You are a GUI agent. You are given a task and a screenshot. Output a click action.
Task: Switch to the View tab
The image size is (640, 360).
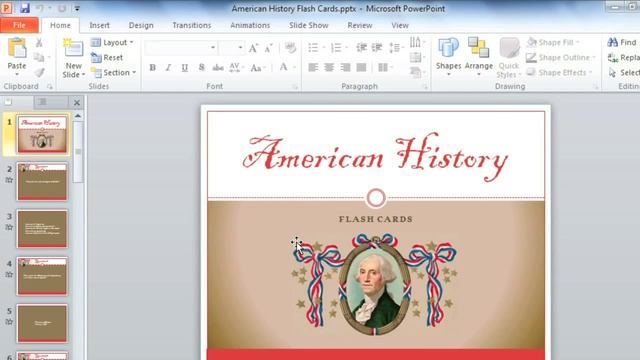[x=400, y=25]
